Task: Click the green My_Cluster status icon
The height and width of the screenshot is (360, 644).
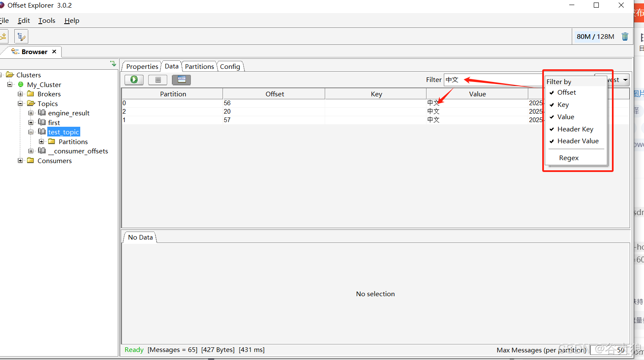Action: point(21,85)
